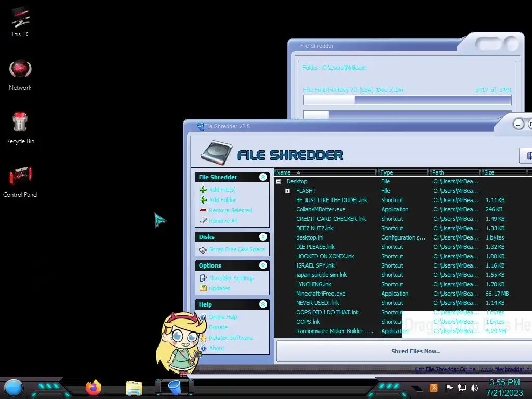Click the info icon beside About
This screenshot has width=532, height=399.
coord(203,348)
